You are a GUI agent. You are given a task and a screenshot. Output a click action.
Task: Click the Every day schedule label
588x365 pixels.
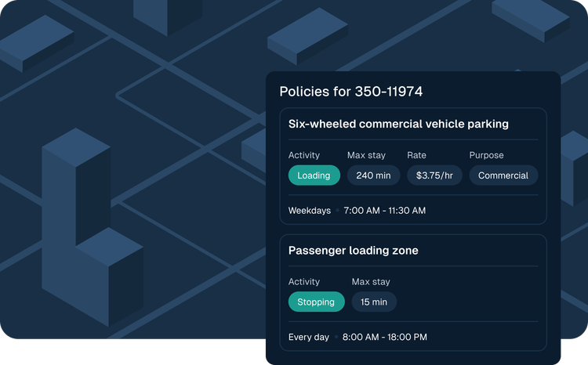pos(308,337)
